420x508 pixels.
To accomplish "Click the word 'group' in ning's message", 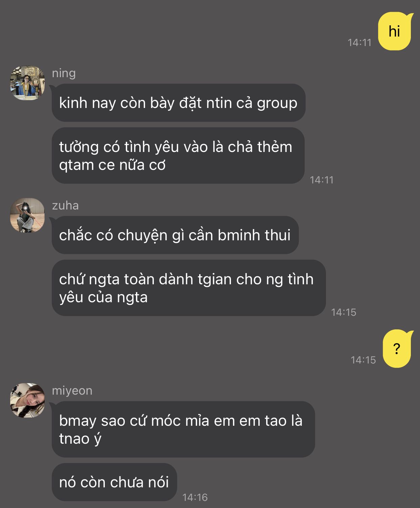I will pyautogui.click(x=277, y=104).
